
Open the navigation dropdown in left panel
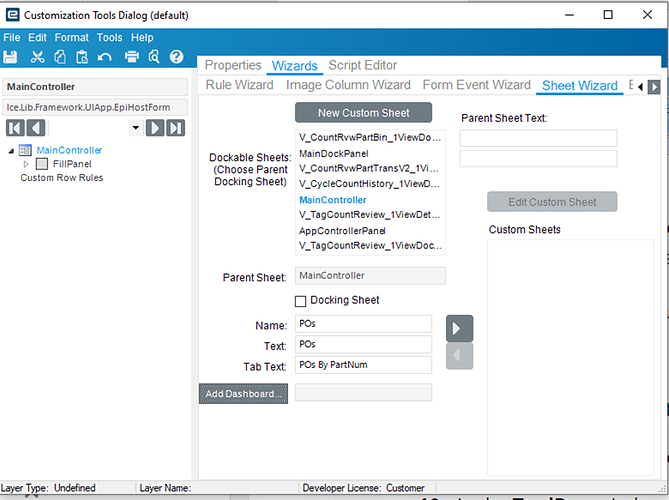click(x=135, y=128)
